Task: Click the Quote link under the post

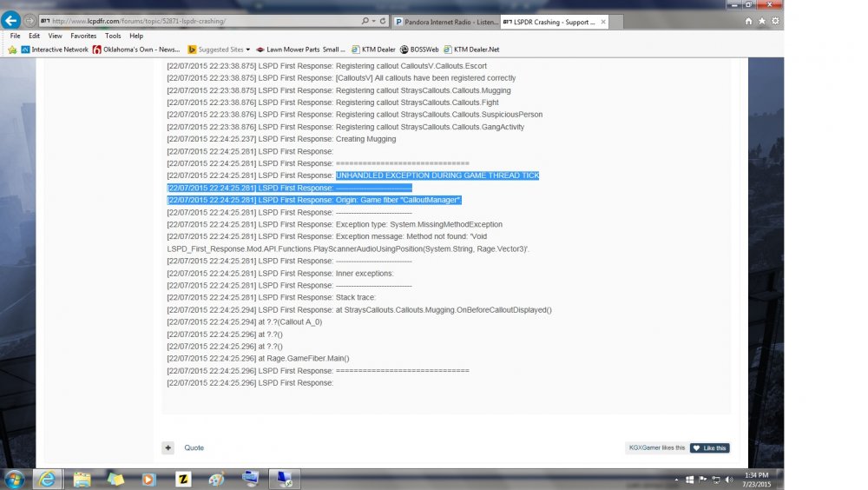Action: click(194, 447)
